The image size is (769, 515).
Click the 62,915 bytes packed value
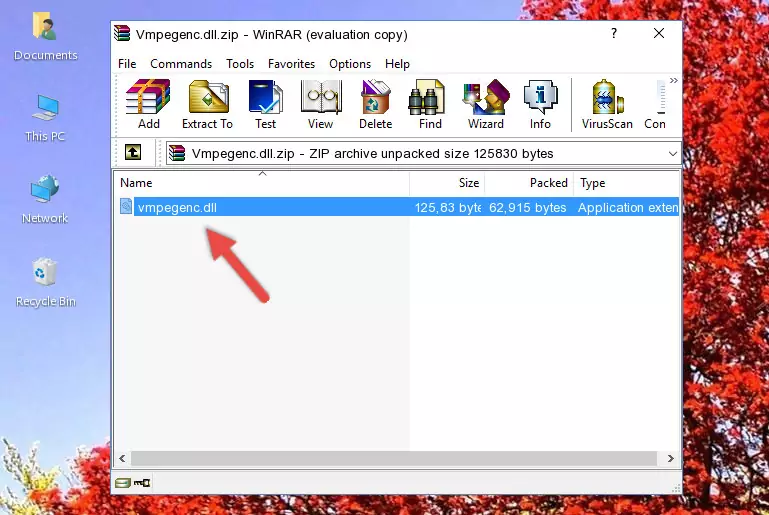[x=528, y=207]
